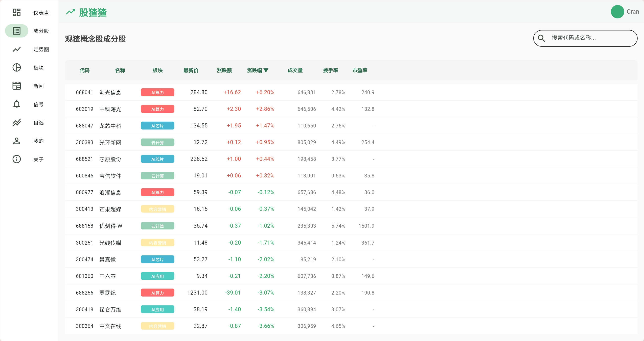
Task: Open the 新闻 news icon
Action: (17, 86)
